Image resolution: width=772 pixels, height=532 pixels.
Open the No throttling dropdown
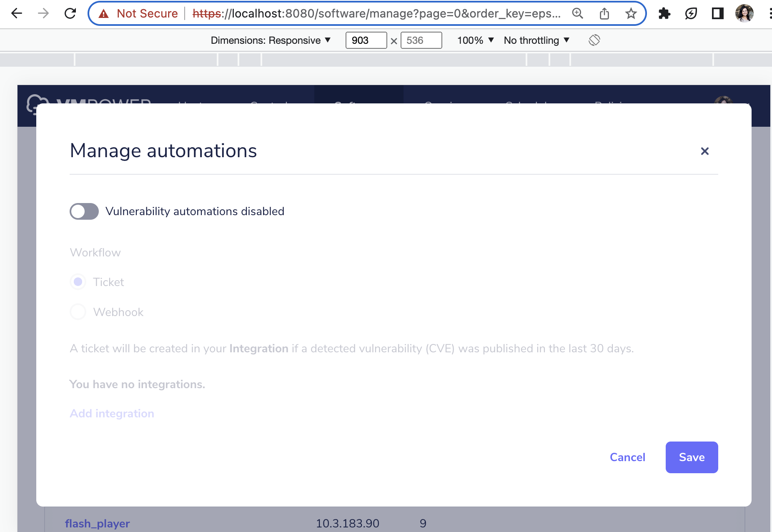click(x=536, y=40)
